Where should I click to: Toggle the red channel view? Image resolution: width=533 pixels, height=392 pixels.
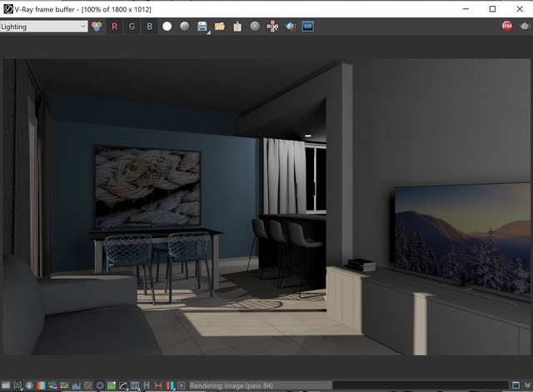pos(115,27)
